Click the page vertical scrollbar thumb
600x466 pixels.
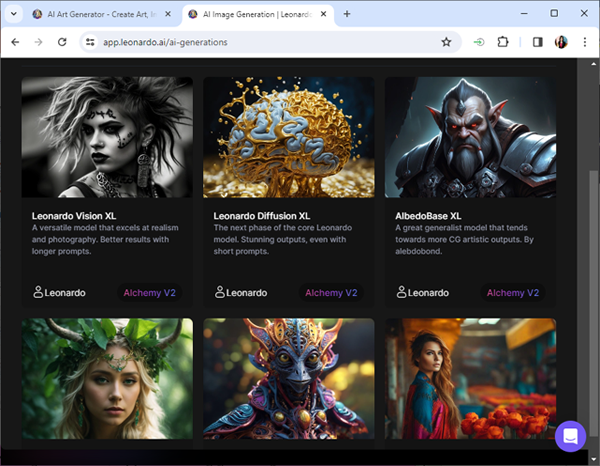593,302
